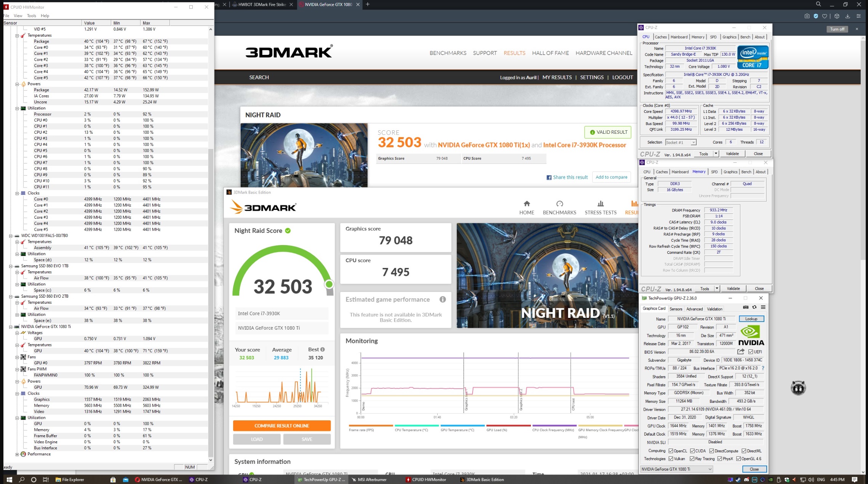Viewport: 868px width, 484px height.
Task: Open browser downloads icon
Action: [x=847, y=16]
